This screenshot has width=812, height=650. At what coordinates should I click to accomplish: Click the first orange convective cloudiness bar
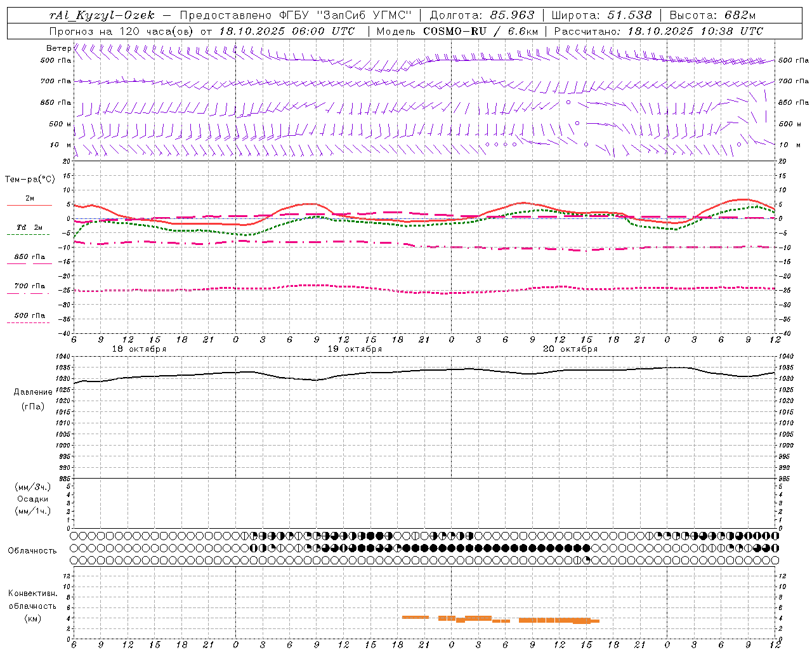pos(416,617)
